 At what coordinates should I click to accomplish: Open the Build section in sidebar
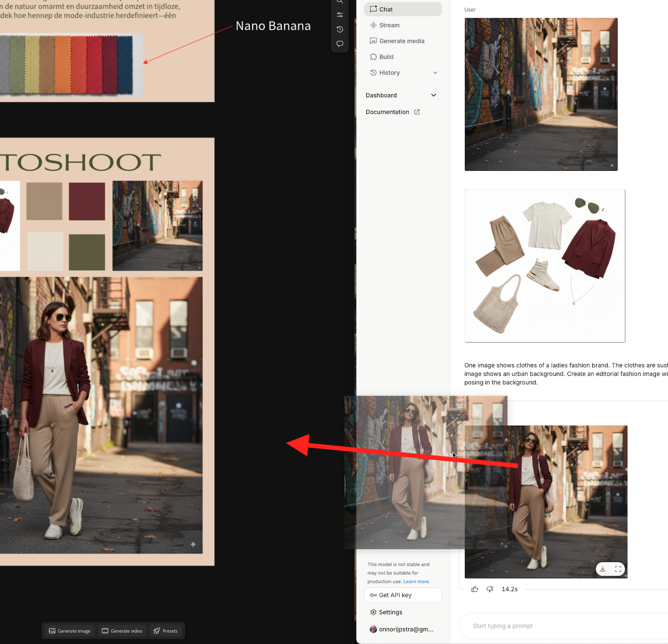tap(386, 57)
